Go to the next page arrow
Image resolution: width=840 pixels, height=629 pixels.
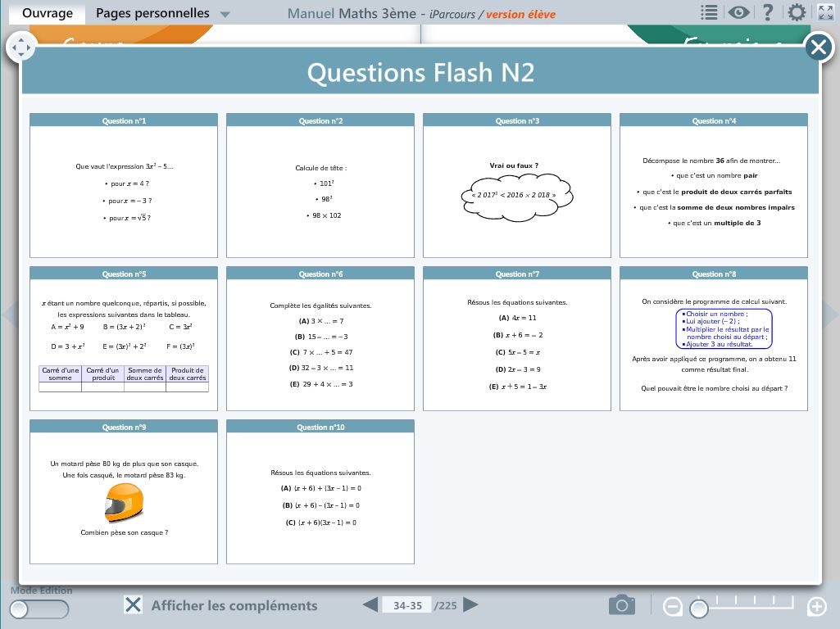click(470, 605)
